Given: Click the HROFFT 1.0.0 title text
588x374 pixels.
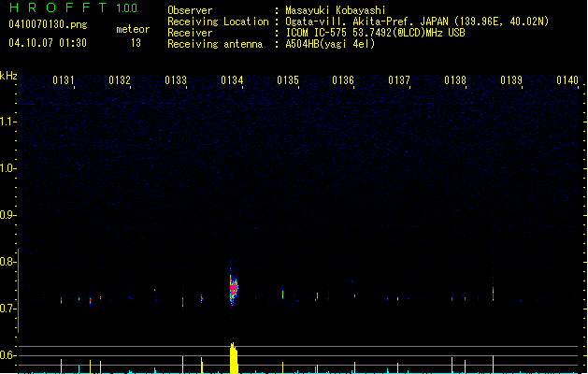Looking at the screenshot, I should pos(74,7).
